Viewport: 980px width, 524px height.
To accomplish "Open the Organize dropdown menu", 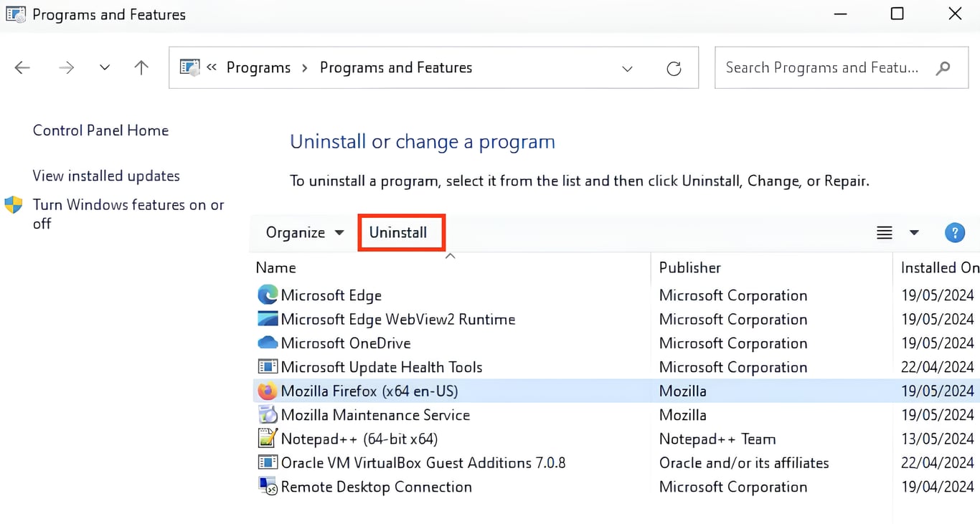I will [x=302, y=232].
